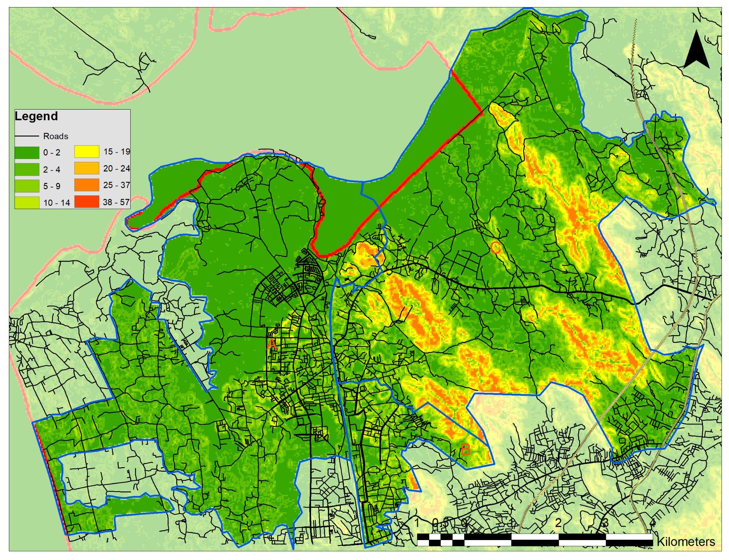
Task: Select the 20 - 24 light orange swatch
Action: [86, 168]
